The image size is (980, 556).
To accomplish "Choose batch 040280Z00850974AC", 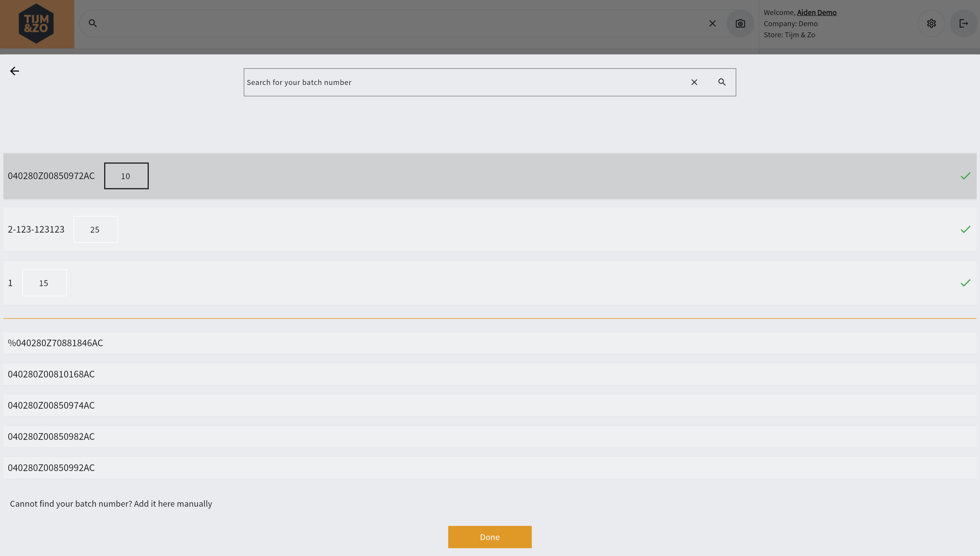I will click(x=51, y=406).
